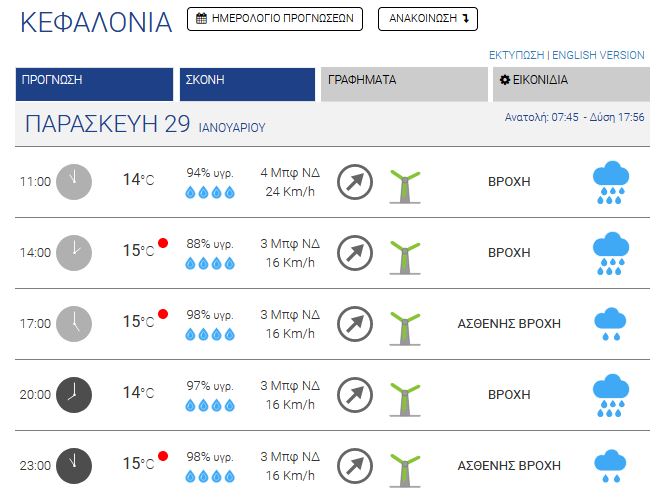Select the ΠΡΟΓΝΩΣΗ tab
This screenshot has height=500, width=668.
click(x=95, y=84)
